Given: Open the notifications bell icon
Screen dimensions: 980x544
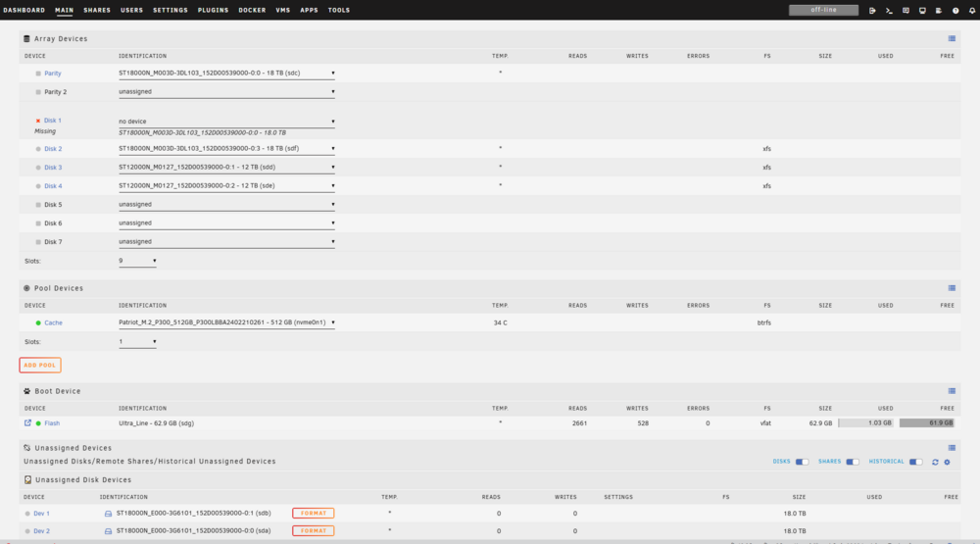Looking at the screenshot, I should [972, 11].
